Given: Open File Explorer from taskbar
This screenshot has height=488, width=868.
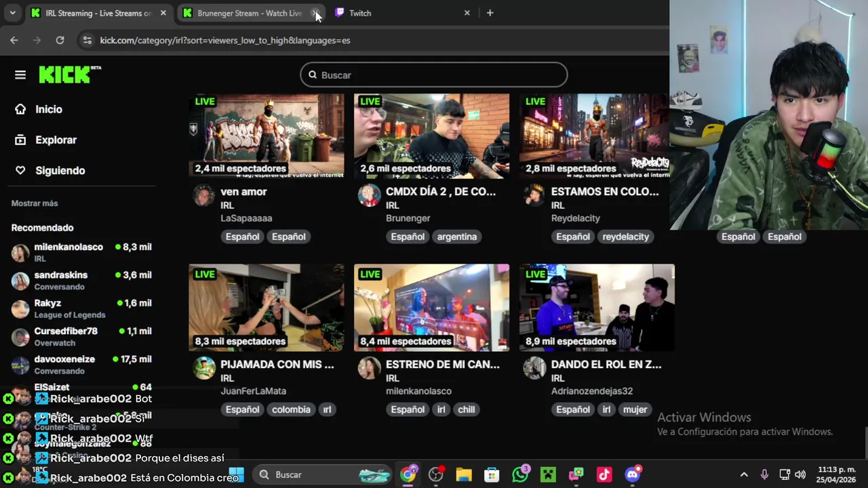Looking at the screenshot, I should [463, 474].
